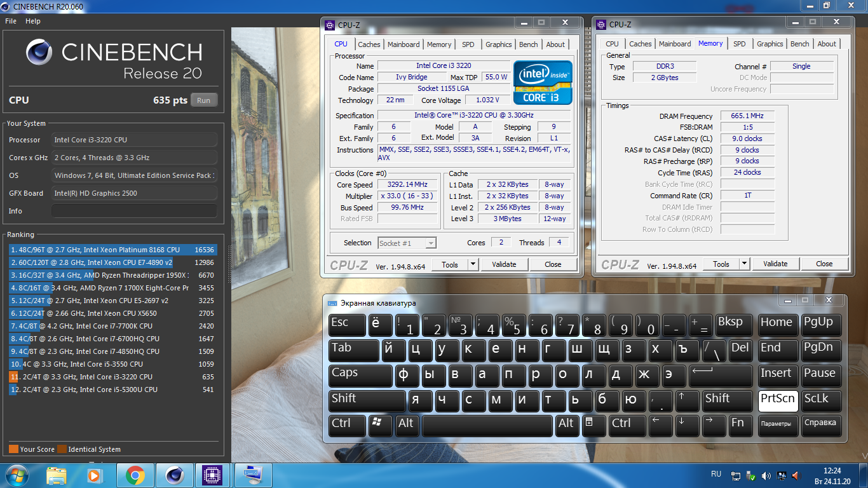This screenshot has height=488, width=868.
Task: Open Bench tab in CPU-Z processor window
Action: click(x=528, y=44)
